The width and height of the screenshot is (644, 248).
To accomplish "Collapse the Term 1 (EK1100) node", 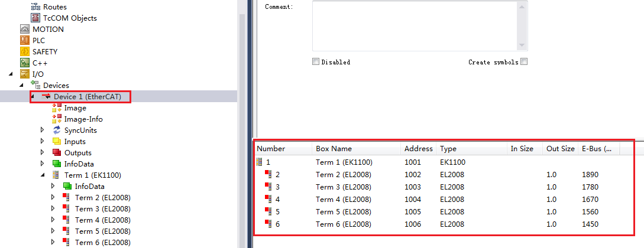I will tap(43, 175).
